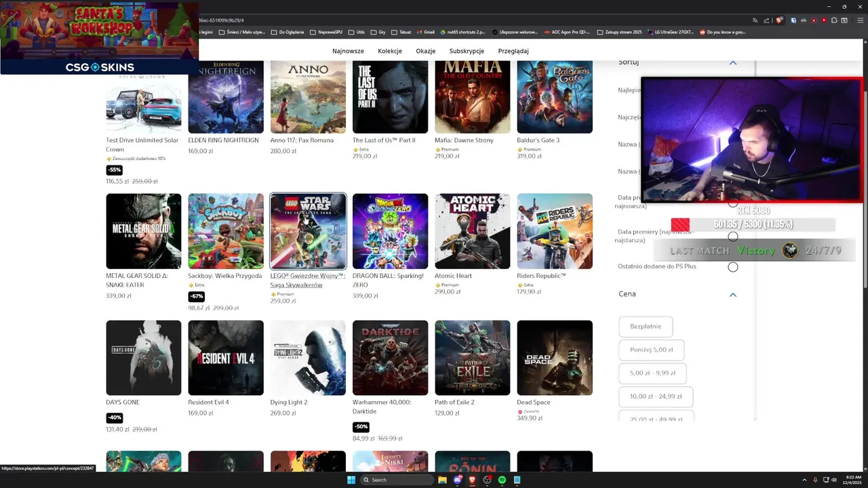Open Test Drive Unlimited Solar Crown cover
This screenshot has width=868, height=488.
click(x=144, y=104)
